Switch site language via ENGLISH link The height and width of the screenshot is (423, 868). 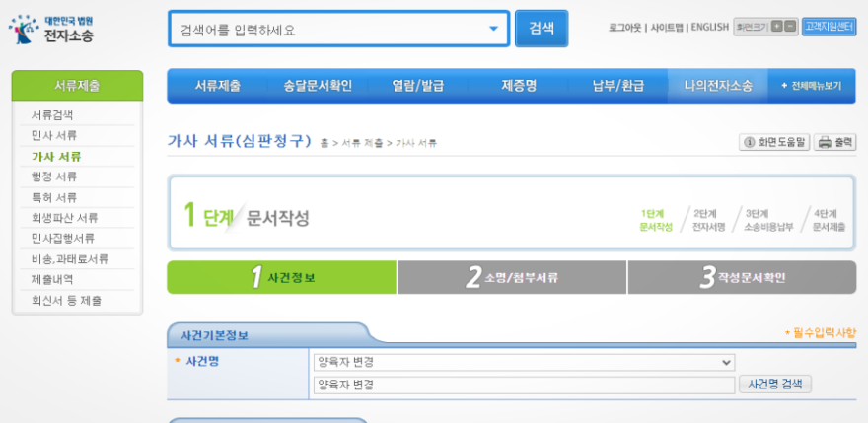pyautogui.click(x=709, y=28)
